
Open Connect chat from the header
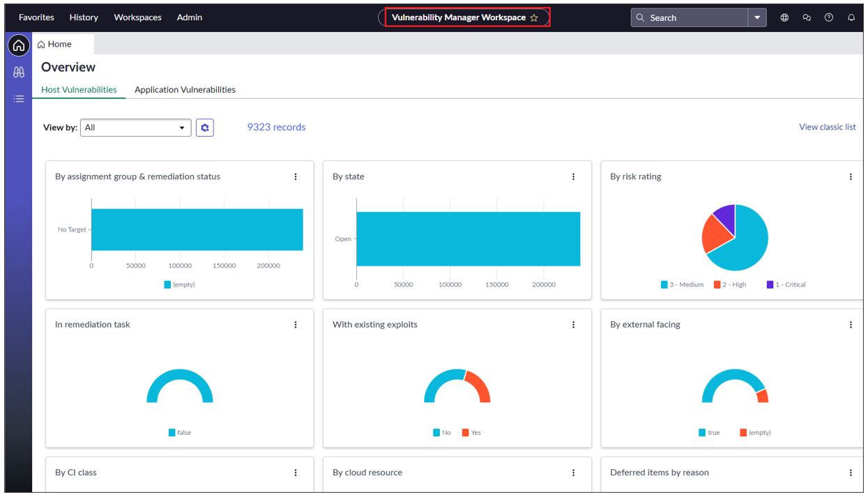point(807,17)
